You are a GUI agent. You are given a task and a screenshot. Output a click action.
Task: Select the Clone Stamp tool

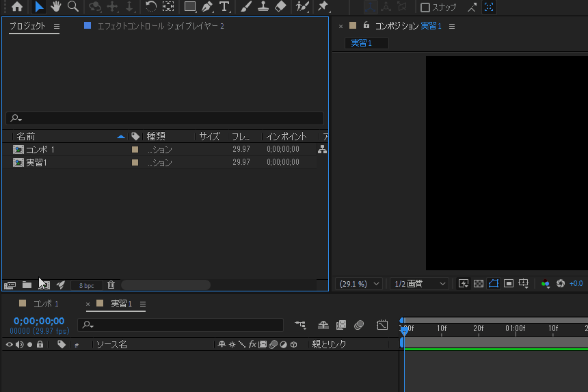pos(263,6)
